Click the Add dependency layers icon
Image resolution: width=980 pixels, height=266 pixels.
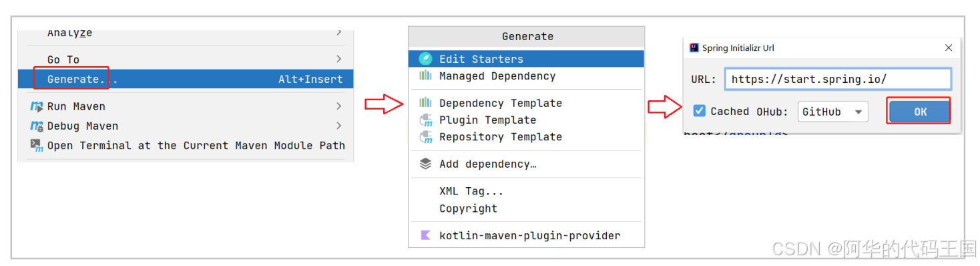click(425, 164)
